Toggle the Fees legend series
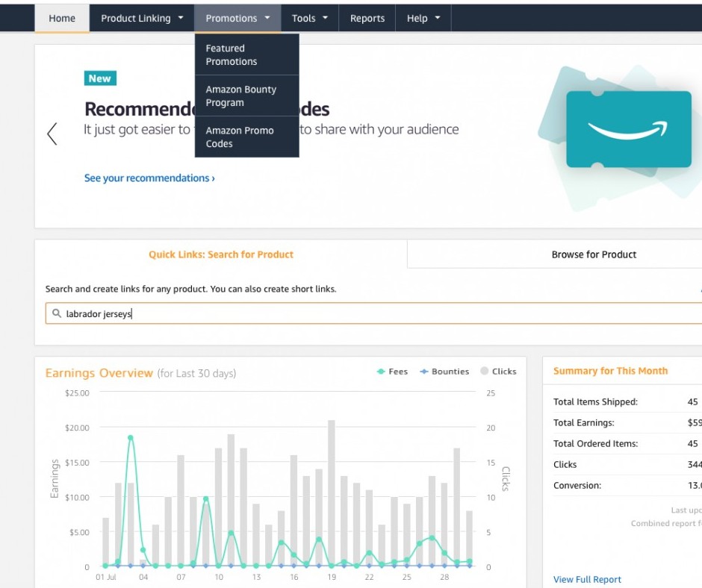This screenshot has width=702, height=588. (392, 372)
